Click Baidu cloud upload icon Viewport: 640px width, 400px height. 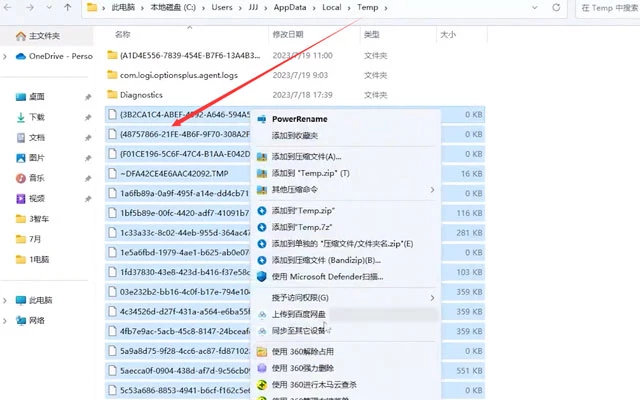[262, 315]
